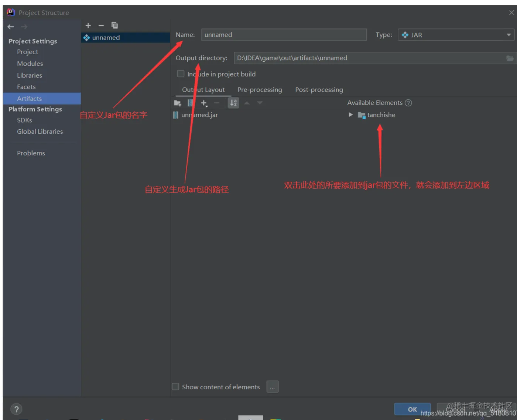This screenshot has width=517, height=420.
Task: Click the remove element minus icon
Action: pyautogui.click(x=217, y=103)
